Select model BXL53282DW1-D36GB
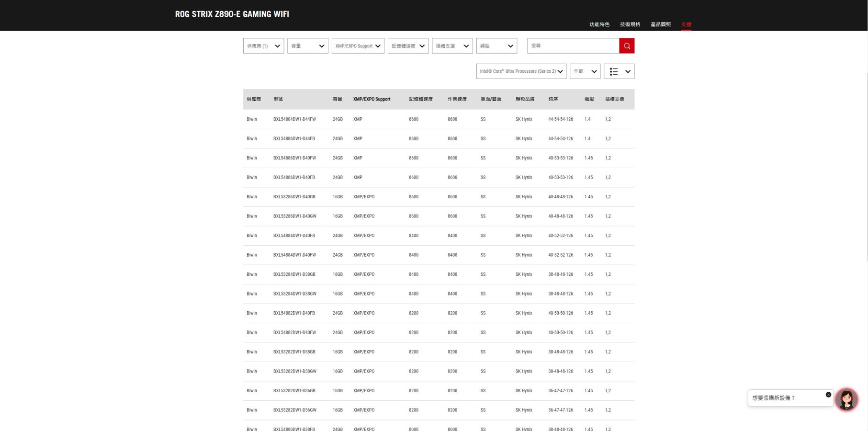Screen dimensions: 868x431 [294, 391]
